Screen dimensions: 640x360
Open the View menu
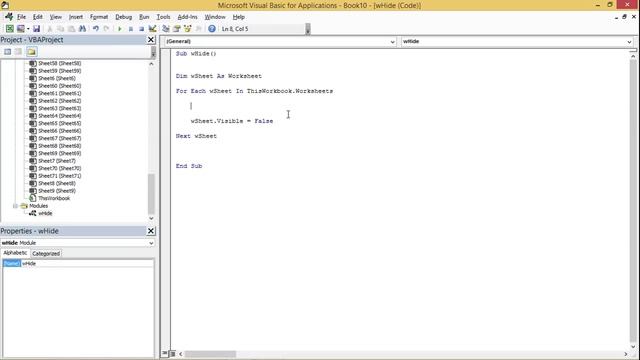click(x=56, y=17)
